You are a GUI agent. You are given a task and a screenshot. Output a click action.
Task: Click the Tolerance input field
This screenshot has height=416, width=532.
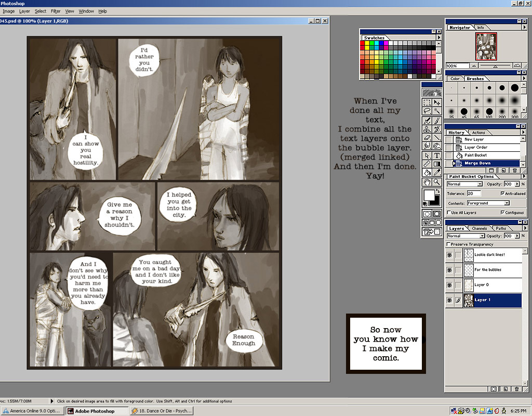pyautogui.click(x=474, y=193)
